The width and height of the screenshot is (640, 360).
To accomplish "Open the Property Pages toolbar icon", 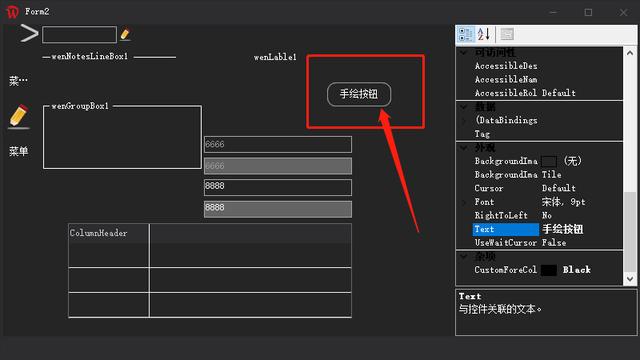I will [x=507, y=34].
